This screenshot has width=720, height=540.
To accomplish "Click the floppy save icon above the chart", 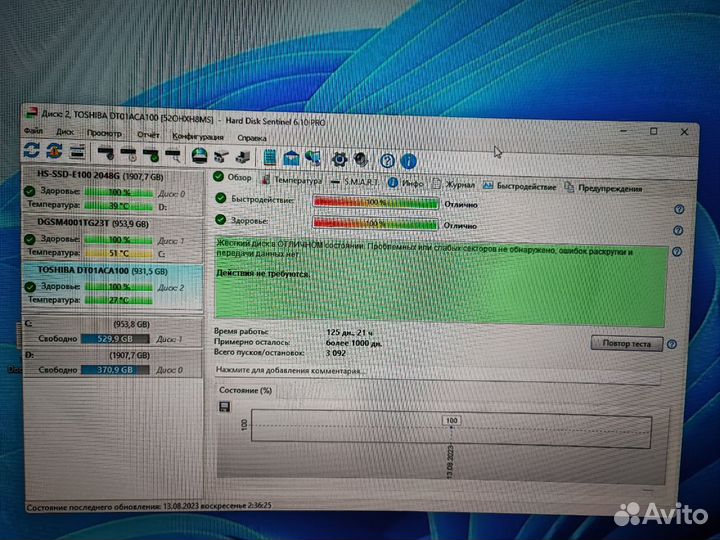I will [225, 407].
